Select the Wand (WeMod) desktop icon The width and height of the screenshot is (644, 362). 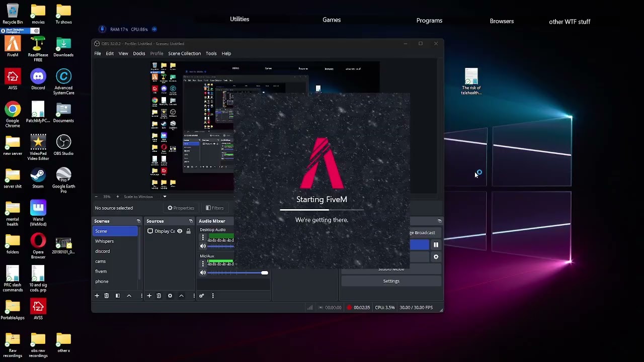[x=38, y=213]
